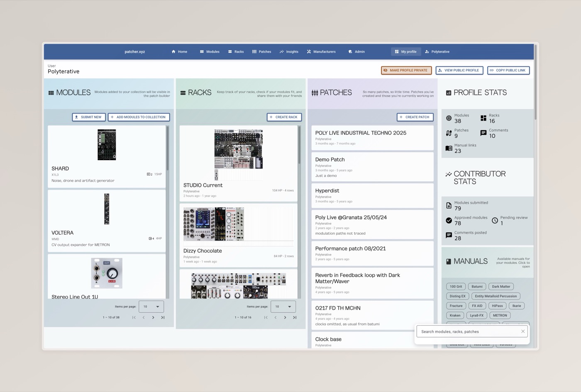581x392 pixels.
Task: Open Reverb in Feedback loop patch
Action: click(372, 283)
